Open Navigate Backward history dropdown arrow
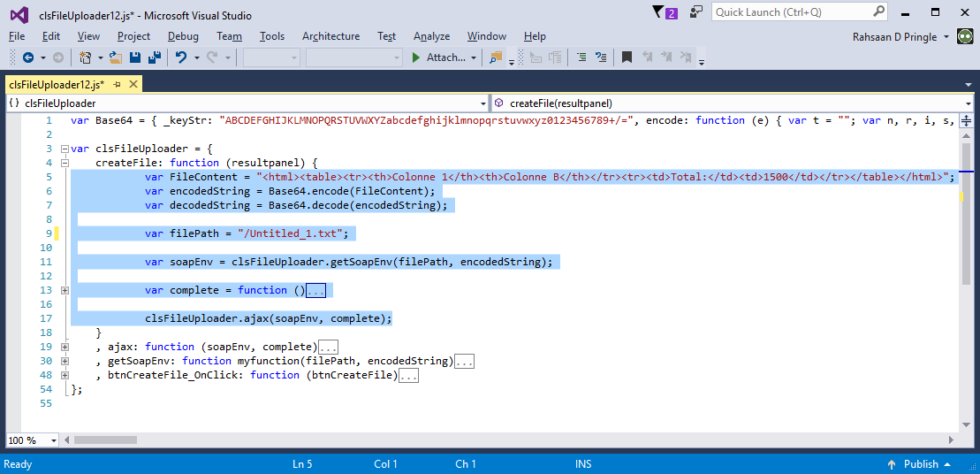 43,57
